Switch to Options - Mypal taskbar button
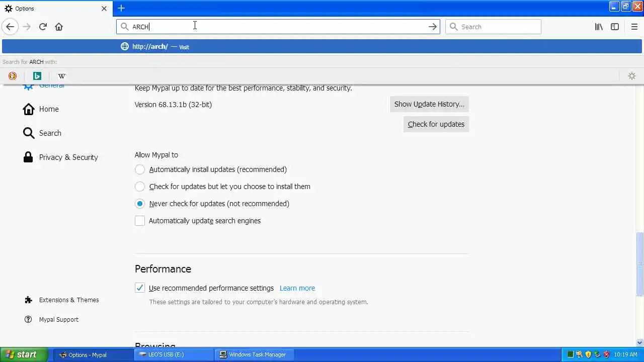 pos(93,354)
